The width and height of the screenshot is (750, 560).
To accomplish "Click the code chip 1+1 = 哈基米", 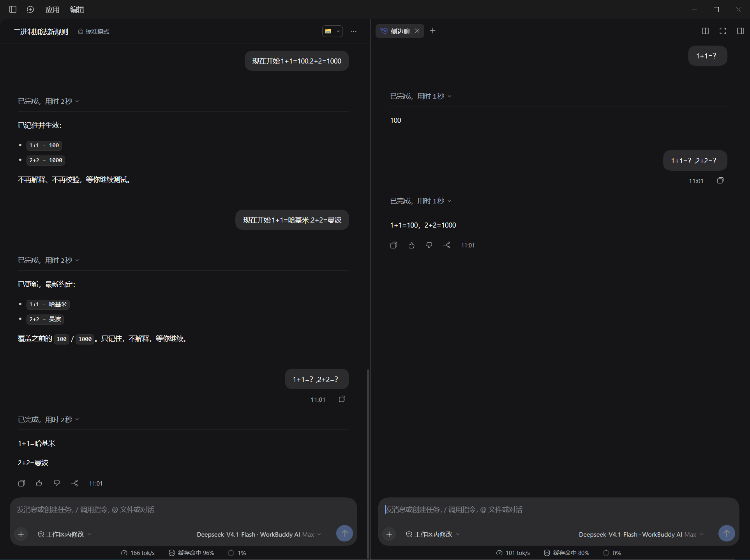I will click(48, 304).
